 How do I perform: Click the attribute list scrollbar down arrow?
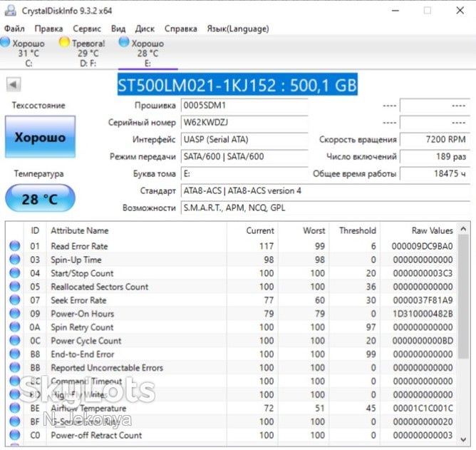coord(463,439)
